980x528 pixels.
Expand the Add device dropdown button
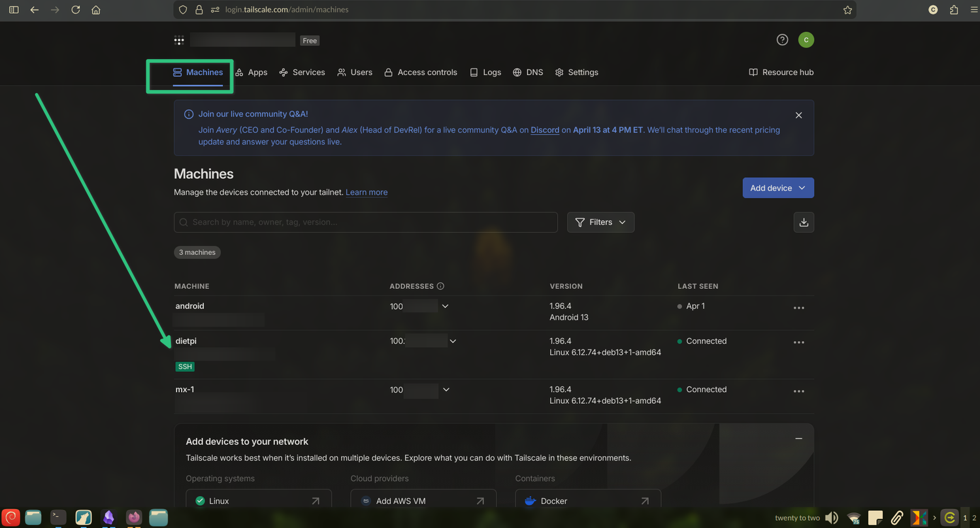coord(778,188)
